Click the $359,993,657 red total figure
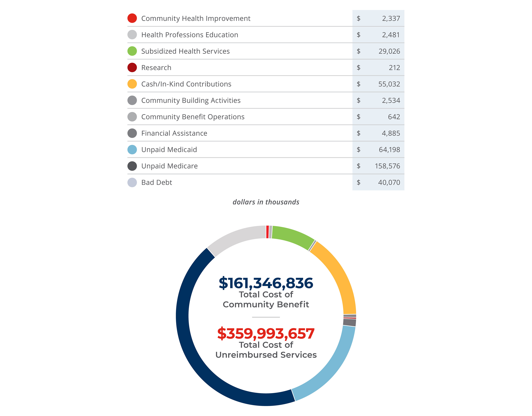Screen dimensions: 532x416 (266, 333)
